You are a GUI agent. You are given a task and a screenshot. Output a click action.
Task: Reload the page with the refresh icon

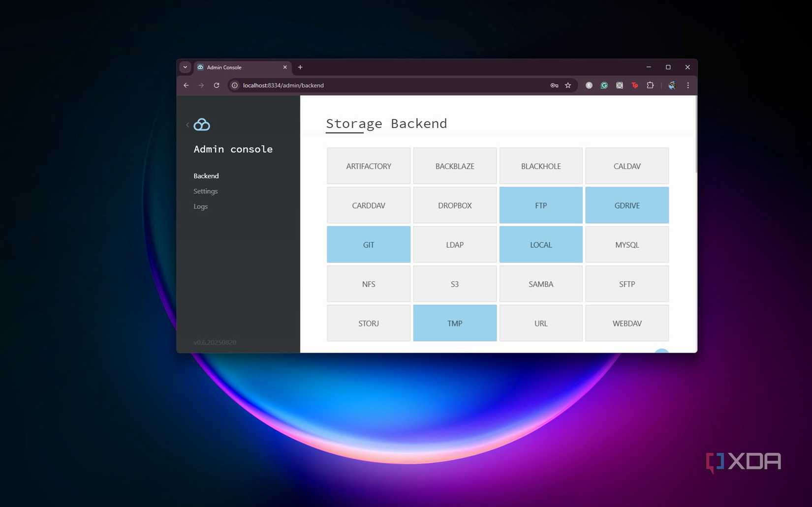(x=217, y=85)
